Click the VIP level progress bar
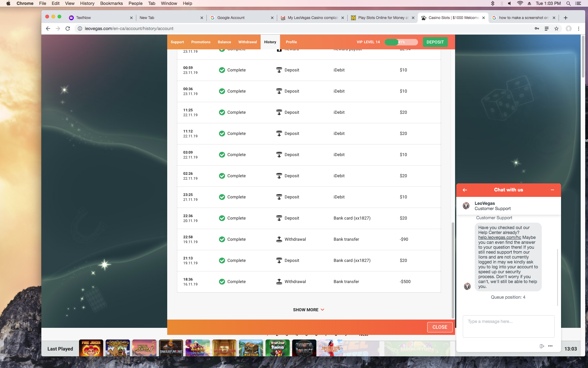Image resolution: width=588 pixels, height=368 pixels. pos(401,42)
